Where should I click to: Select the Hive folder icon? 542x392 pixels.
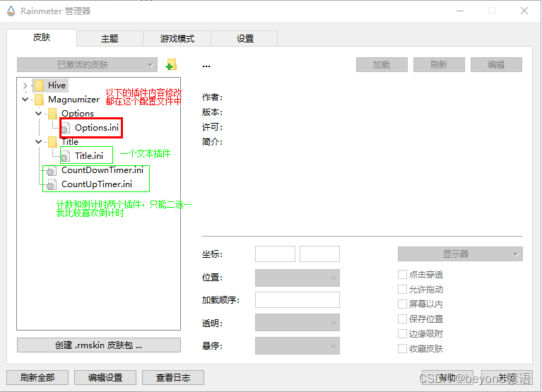39,85
